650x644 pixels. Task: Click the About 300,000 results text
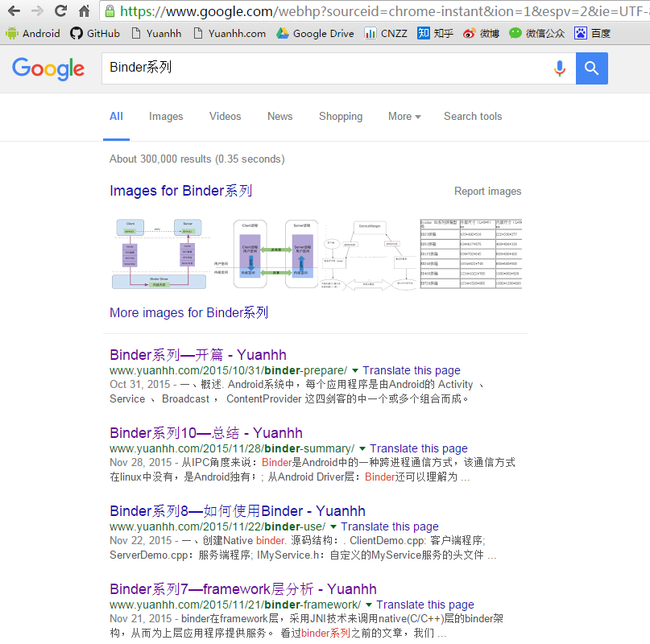(x=197, y=159)
